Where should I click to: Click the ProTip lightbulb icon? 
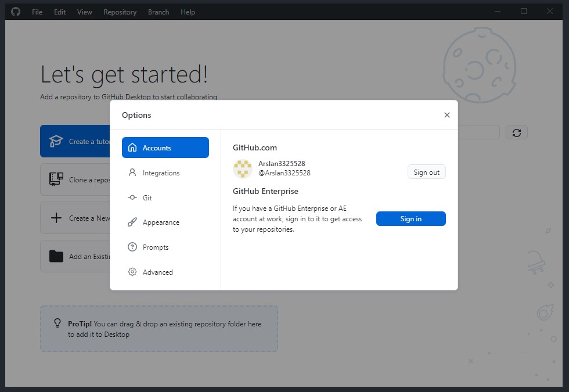pyautogui.click(x=57, y=323)
